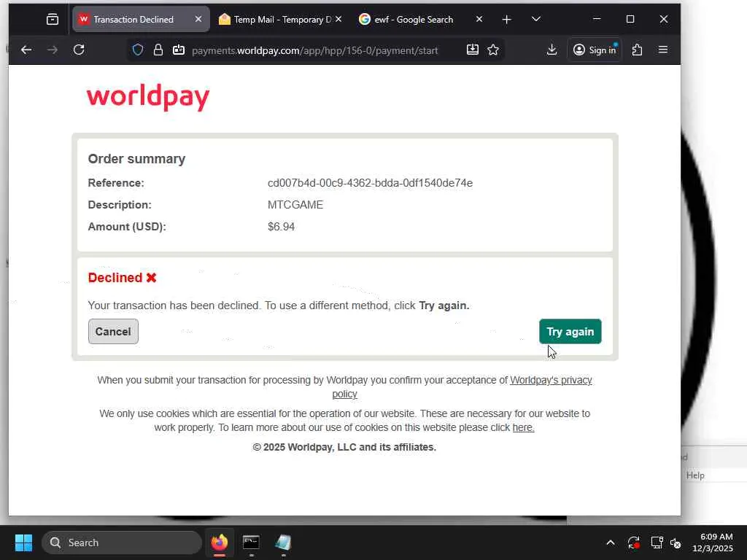Open the Windows Start menu

click(23, 542)
